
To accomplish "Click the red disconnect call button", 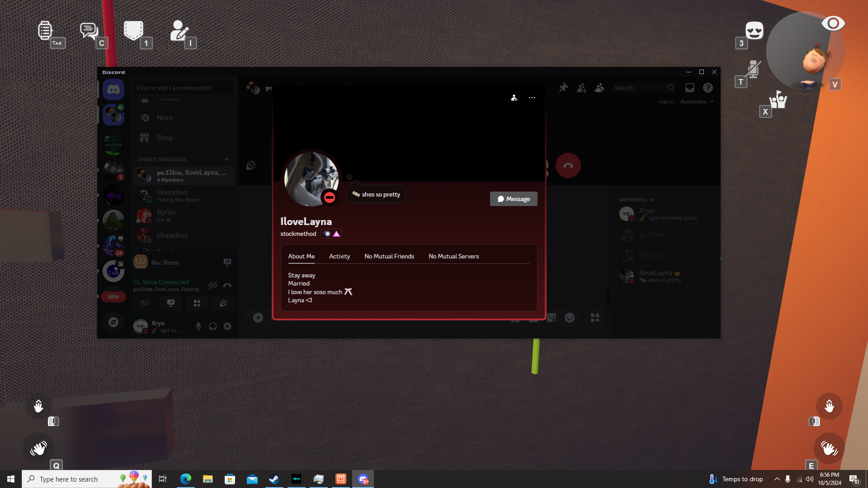I will coord(568,166).
